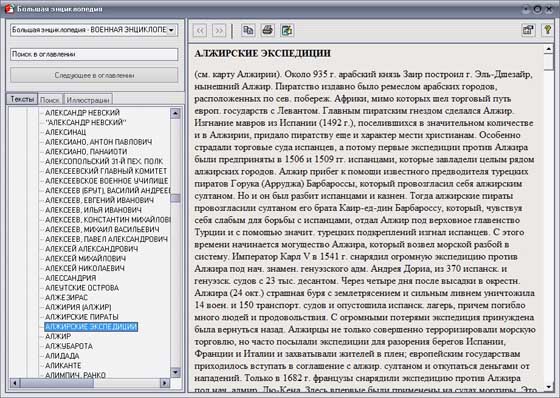The image size is (560, 398).
Task: Click scroll-up arrow of the contents list
Action: [x=175, y=114]
